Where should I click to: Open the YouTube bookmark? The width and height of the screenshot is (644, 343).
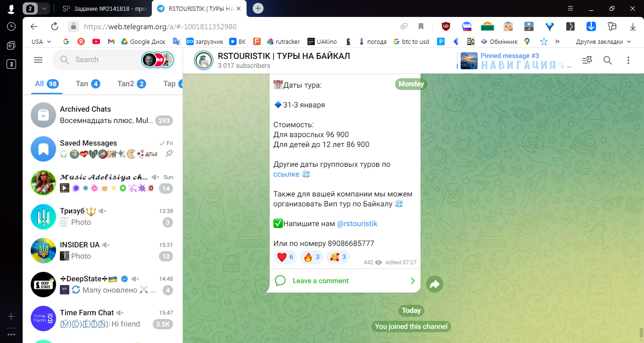tap(96, 41)
